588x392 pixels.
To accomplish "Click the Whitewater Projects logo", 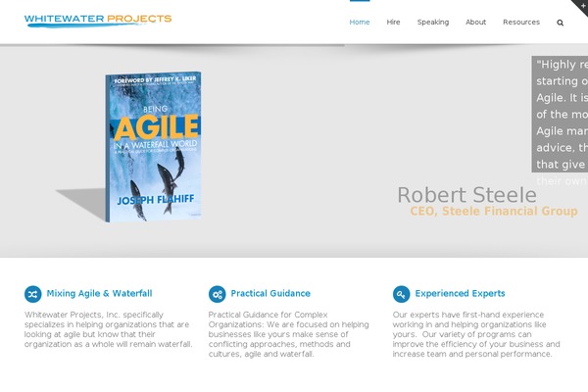I will (x=98, y=21).
